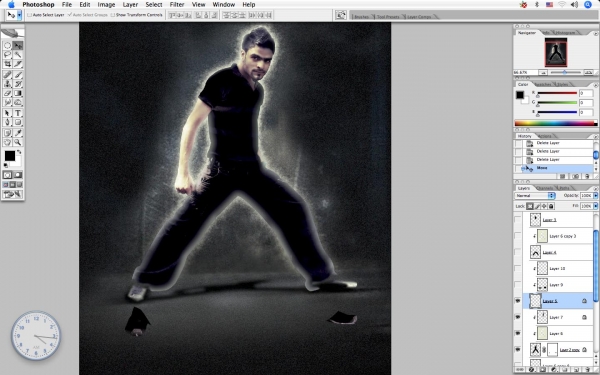Click the Navigator zoom slider
600x375 pixels.
[566, 72]
